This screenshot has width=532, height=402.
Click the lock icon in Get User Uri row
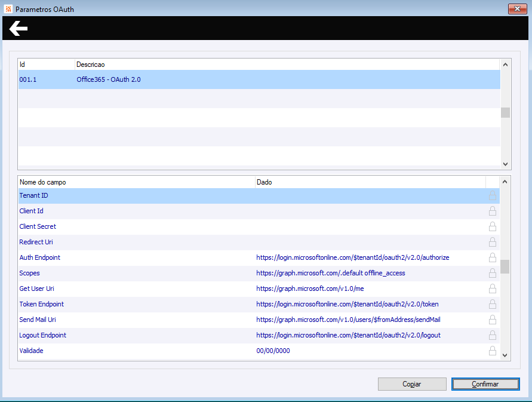pyautogui.click(x=493, y=289)
